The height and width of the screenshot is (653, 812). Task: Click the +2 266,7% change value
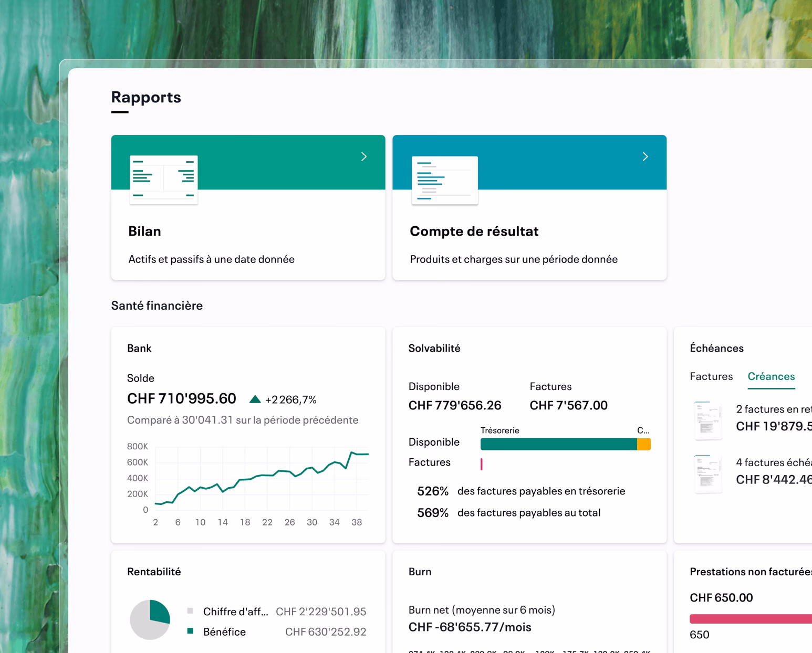pyautogui.click(x=291, y=400)
